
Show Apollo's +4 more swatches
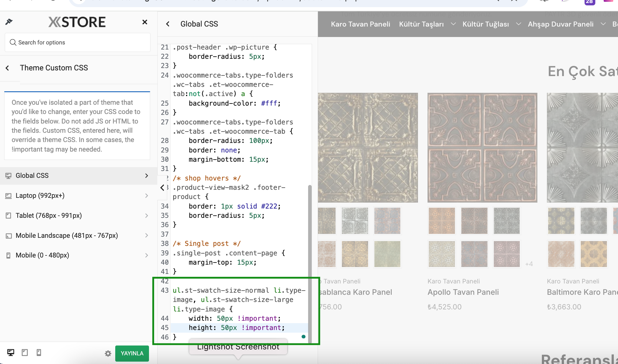click(x=529, y=264)
